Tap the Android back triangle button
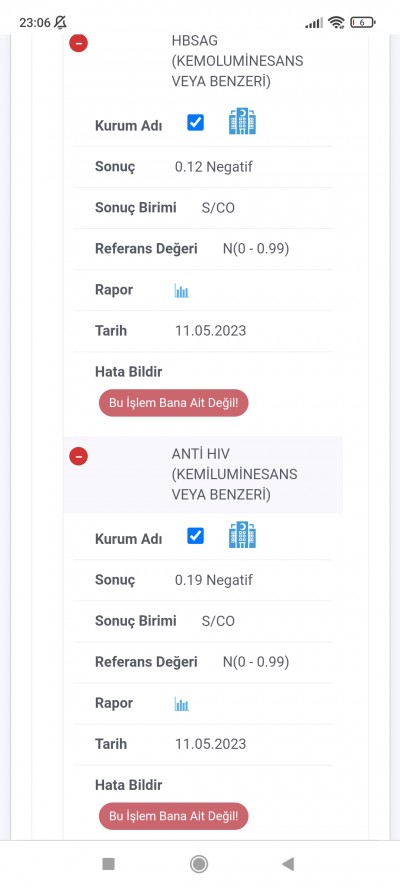Screen dimensions: 400x888 pyautogui.click(x=288, y=864)
